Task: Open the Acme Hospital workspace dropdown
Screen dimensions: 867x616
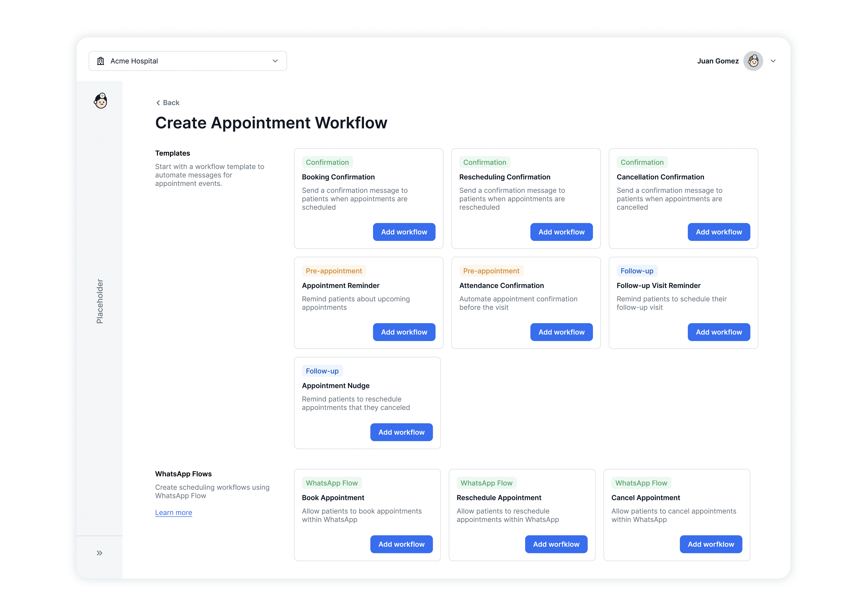Action: (275, 61)
